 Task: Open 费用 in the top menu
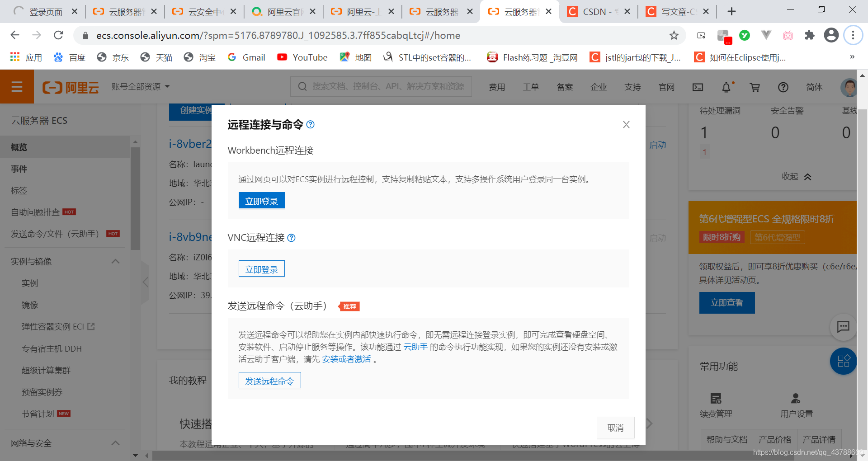497,87
